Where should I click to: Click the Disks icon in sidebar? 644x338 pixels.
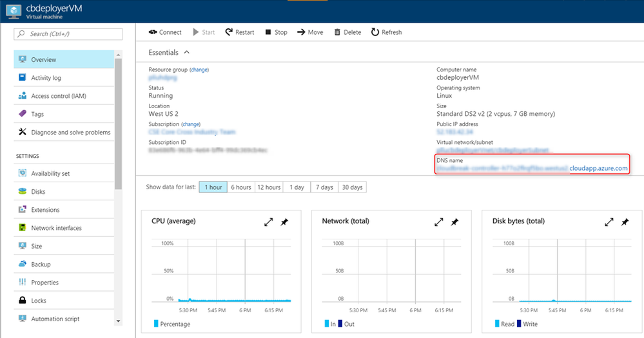click(x=22, y=191)
